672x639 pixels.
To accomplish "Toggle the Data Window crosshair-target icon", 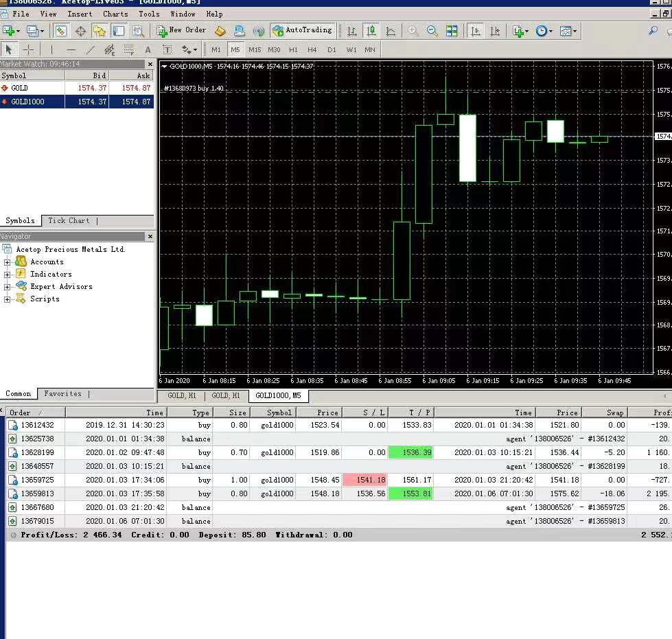I will point(80,31).
